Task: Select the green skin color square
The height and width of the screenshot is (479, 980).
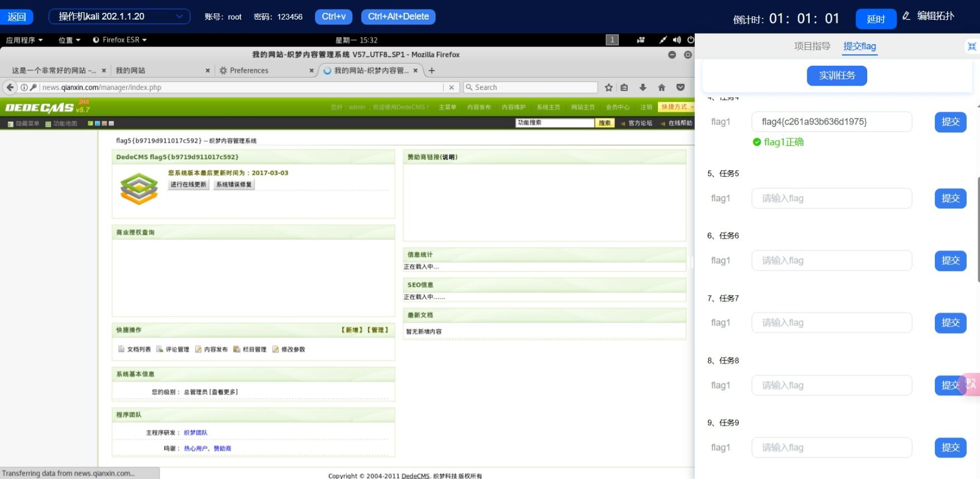Action: 90,124
